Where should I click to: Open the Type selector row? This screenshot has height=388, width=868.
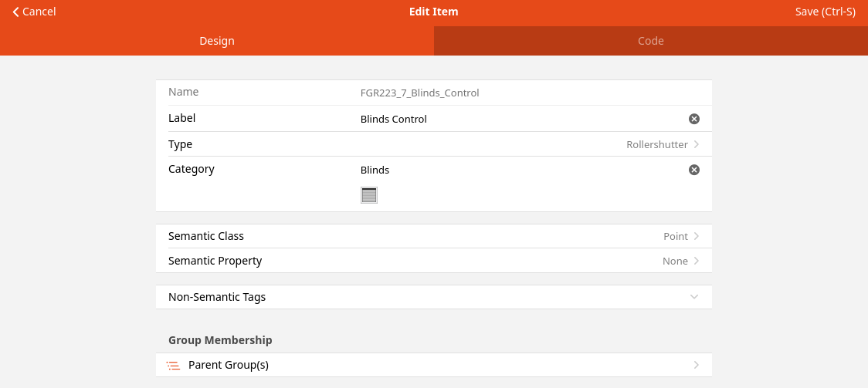[x=432, y=144]
